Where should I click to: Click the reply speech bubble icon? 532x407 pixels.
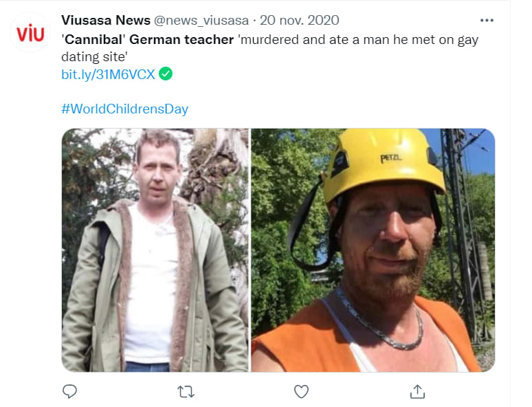point(70,391)
